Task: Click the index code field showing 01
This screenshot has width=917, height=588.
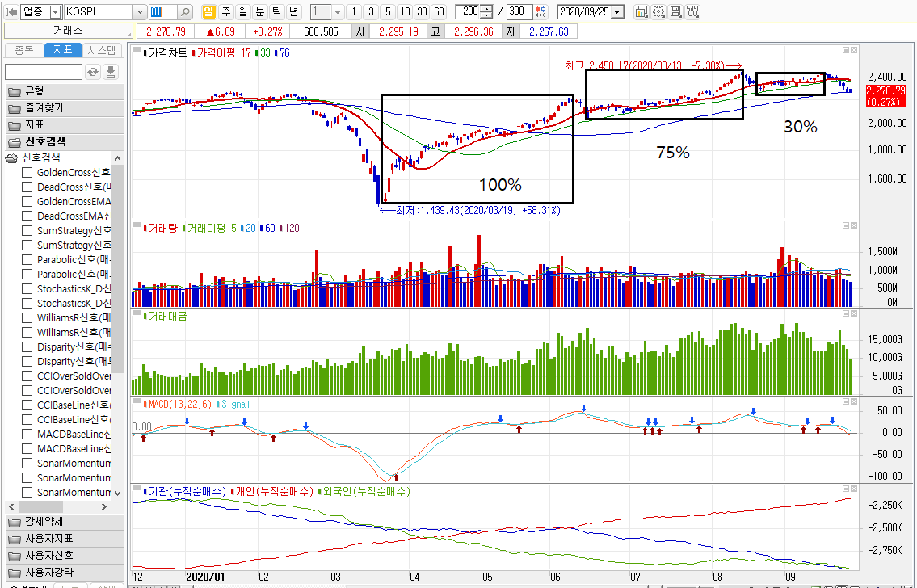Action: click(162, 11)
